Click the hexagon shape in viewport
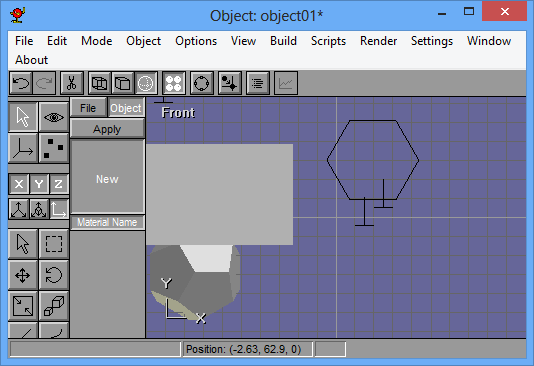The image size is (534, 366). tap(373, 159)
